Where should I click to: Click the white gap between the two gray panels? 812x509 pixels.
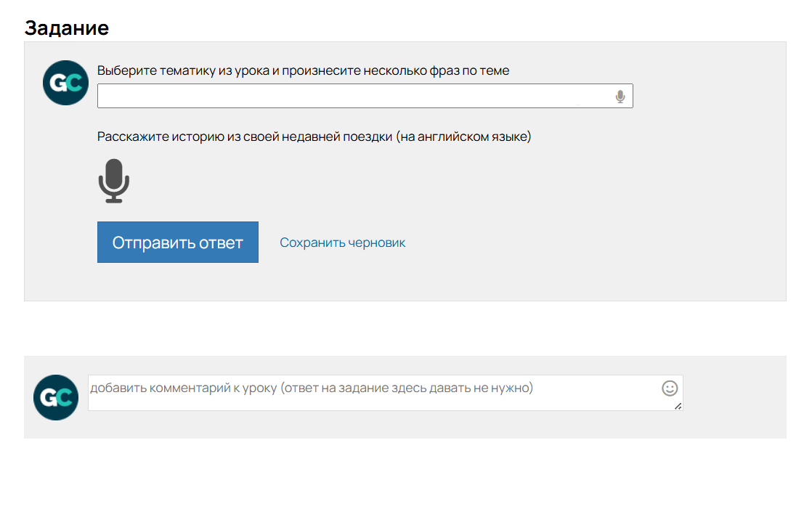(405, 328)
